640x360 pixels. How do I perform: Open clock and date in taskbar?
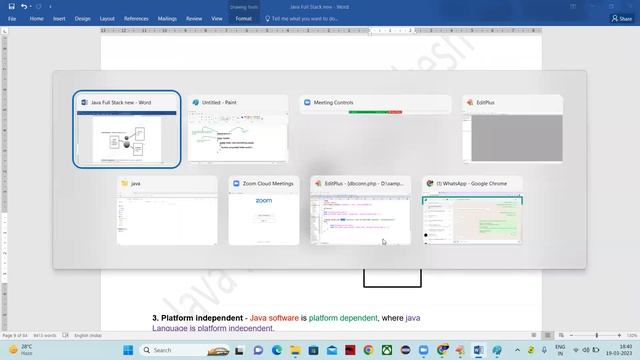click(x=619, y=350)
